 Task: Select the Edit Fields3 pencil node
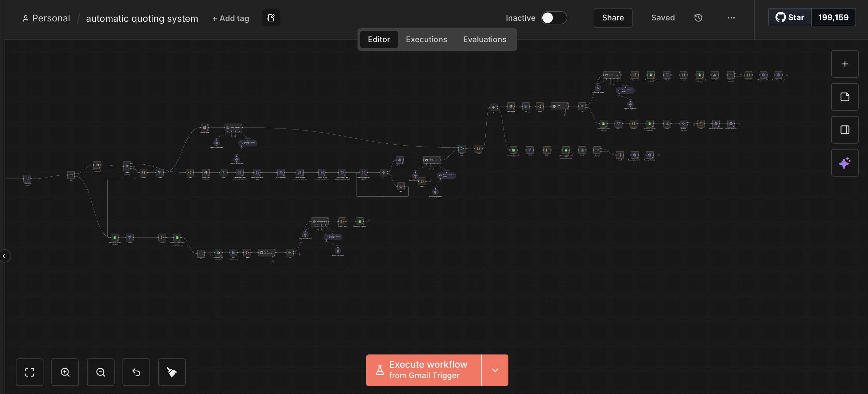(27, 179)
